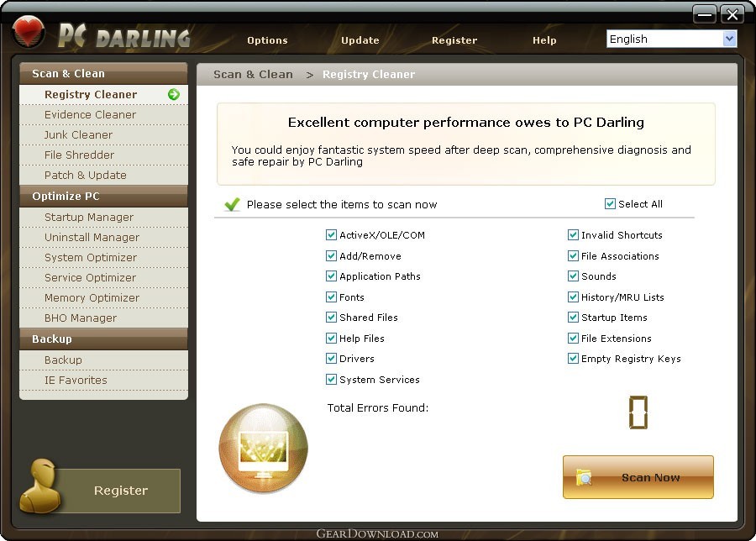Uncheck the Invalid Shortcuts checkbox

pos(573,235)
